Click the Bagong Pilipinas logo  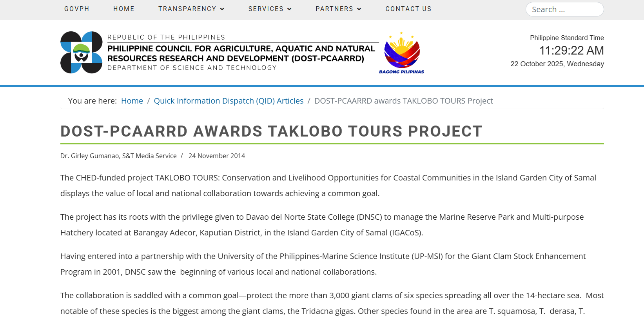402,53
